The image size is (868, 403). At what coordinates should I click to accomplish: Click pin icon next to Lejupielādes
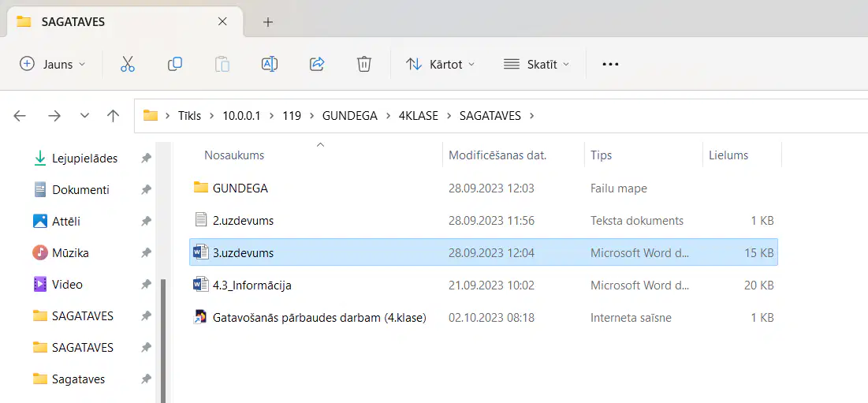pyautogui.click(x=146, y=159)
